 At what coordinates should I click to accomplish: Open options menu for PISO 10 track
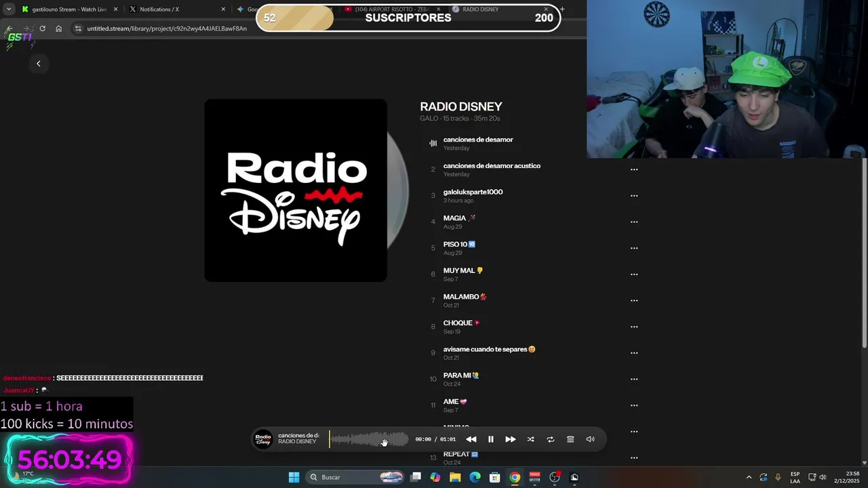pos(634,248)
